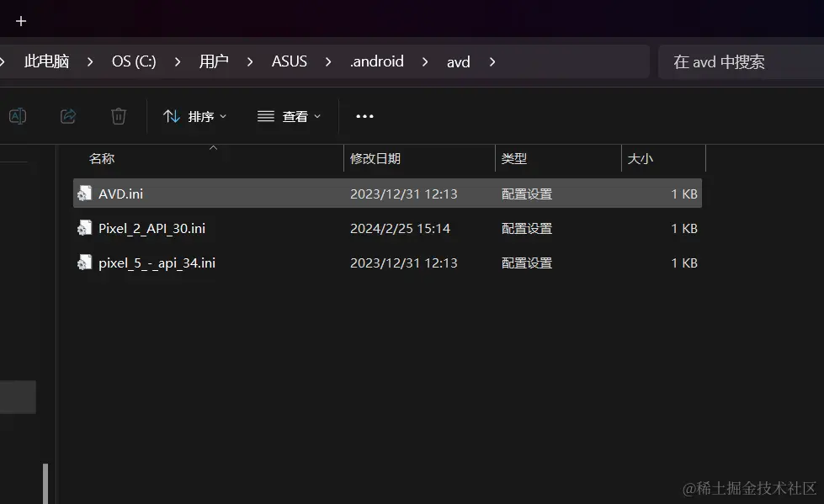Click the navigation pane scrollbar thumb

[45, 484]
